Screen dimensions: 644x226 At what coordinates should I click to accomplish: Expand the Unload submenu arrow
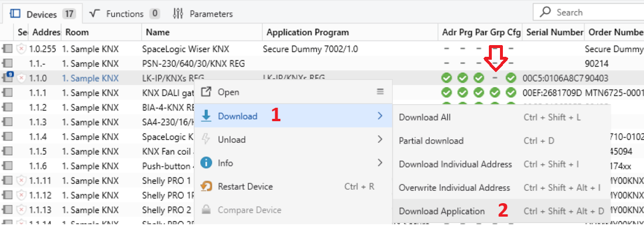pyautogui.click(x=380, y=140)
